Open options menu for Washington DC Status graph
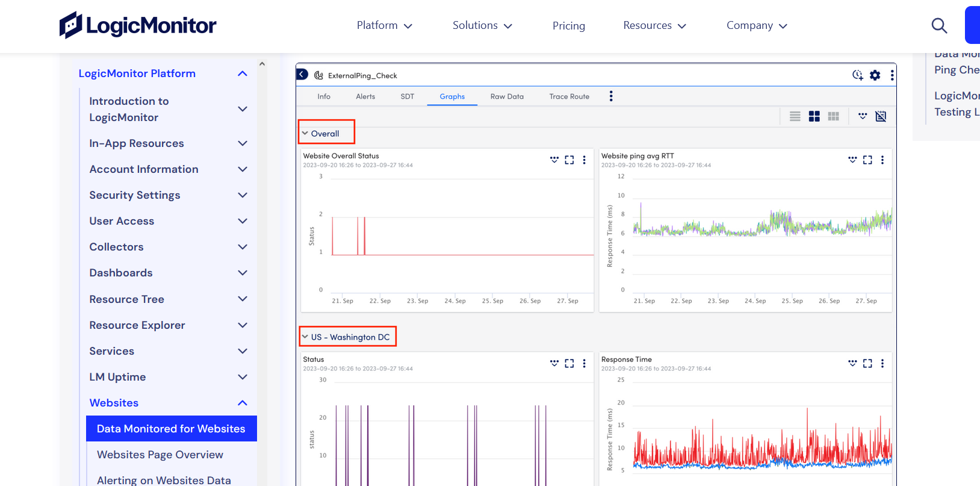Screen dimensions: 980x486 coord(584,363)
